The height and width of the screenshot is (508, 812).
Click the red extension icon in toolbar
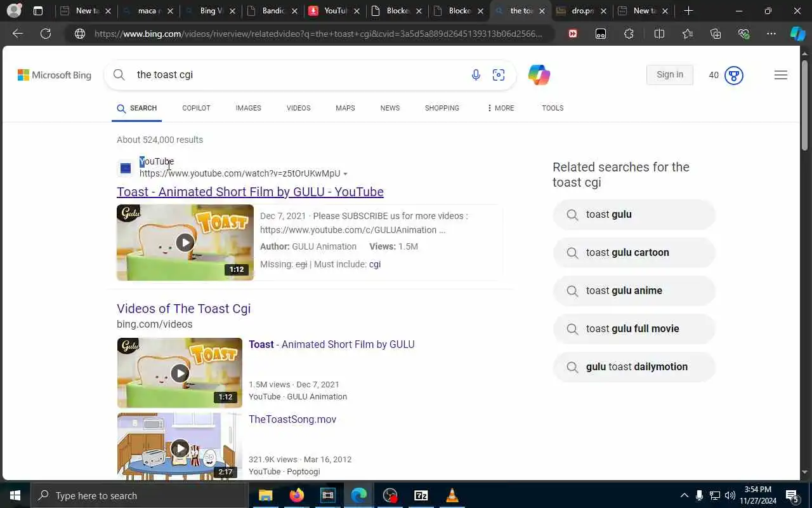tap(573, 34)
